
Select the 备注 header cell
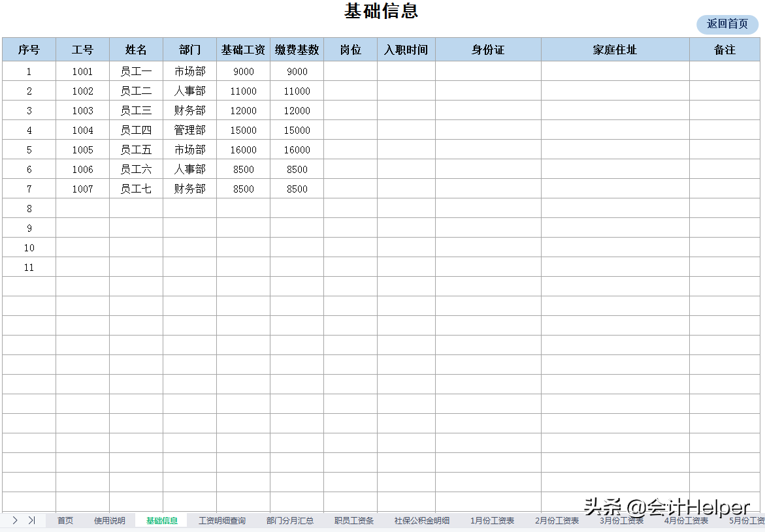[x=724, y=50]
